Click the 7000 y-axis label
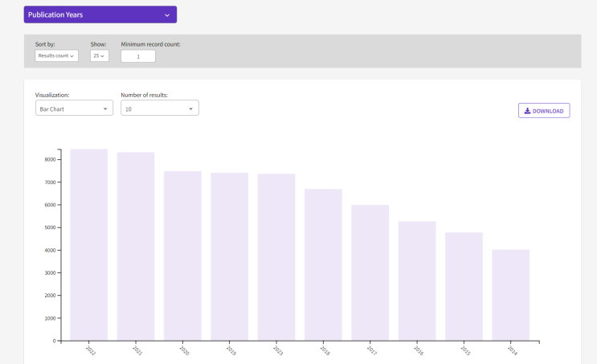Image resolution: width=597 pixels, height=364 pixels. click(50, 182)
